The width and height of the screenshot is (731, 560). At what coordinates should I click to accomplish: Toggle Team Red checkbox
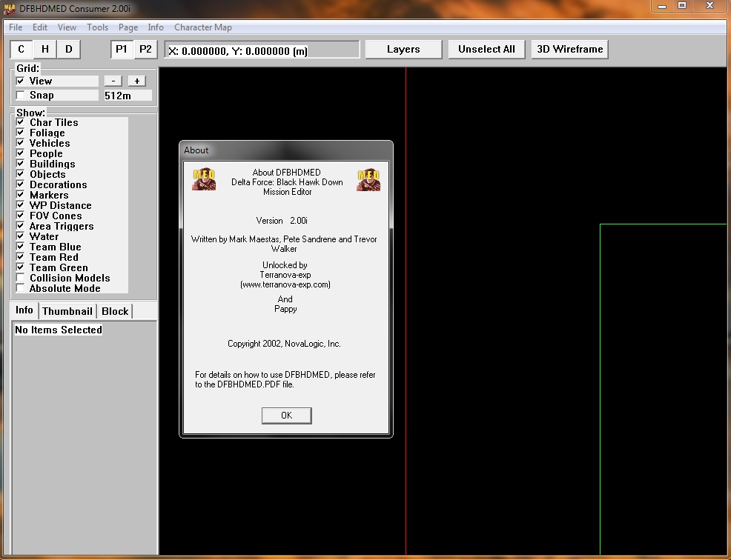(20, 257)
